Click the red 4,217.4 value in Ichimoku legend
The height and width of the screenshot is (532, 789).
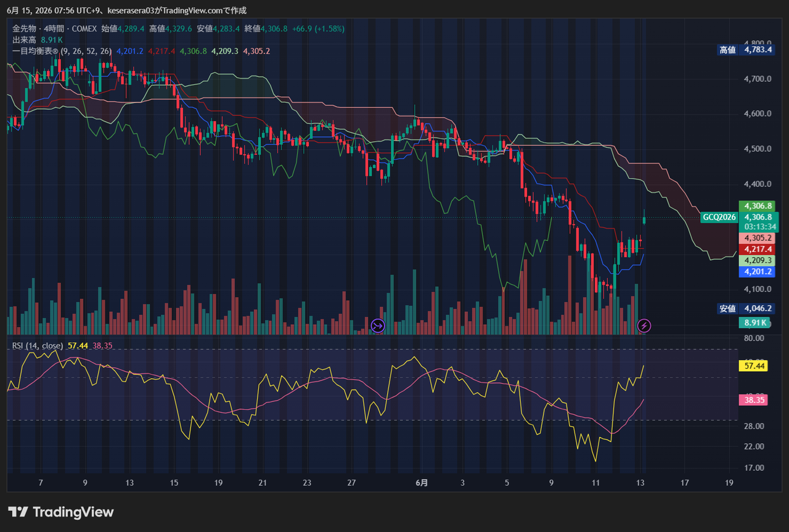click(161, 51)
